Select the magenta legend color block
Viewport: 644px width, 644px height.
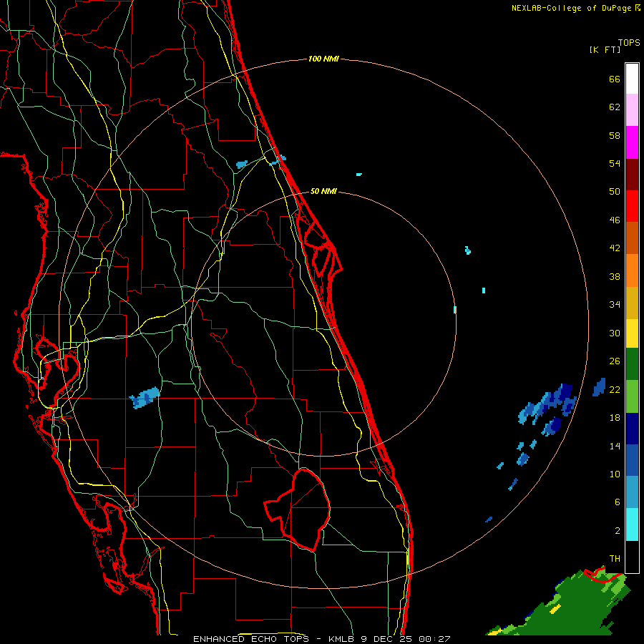point(632,142)
